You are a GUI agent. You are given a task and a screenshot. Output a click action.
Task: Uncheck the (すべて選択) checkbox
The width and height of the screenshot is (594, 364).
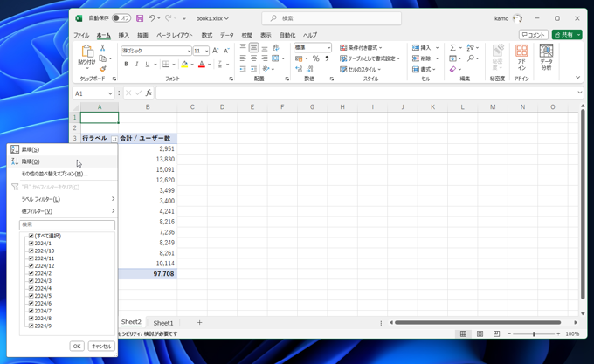click(31, 236)
